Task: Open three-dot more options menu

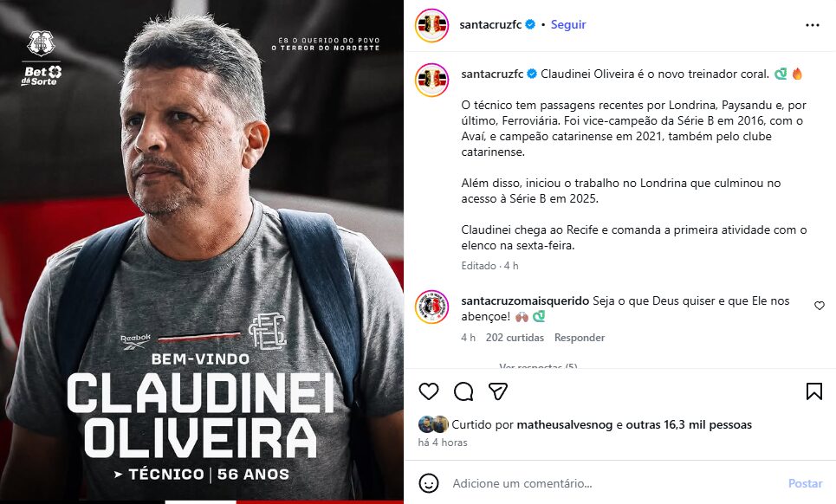Action: (x=813, y=25)
